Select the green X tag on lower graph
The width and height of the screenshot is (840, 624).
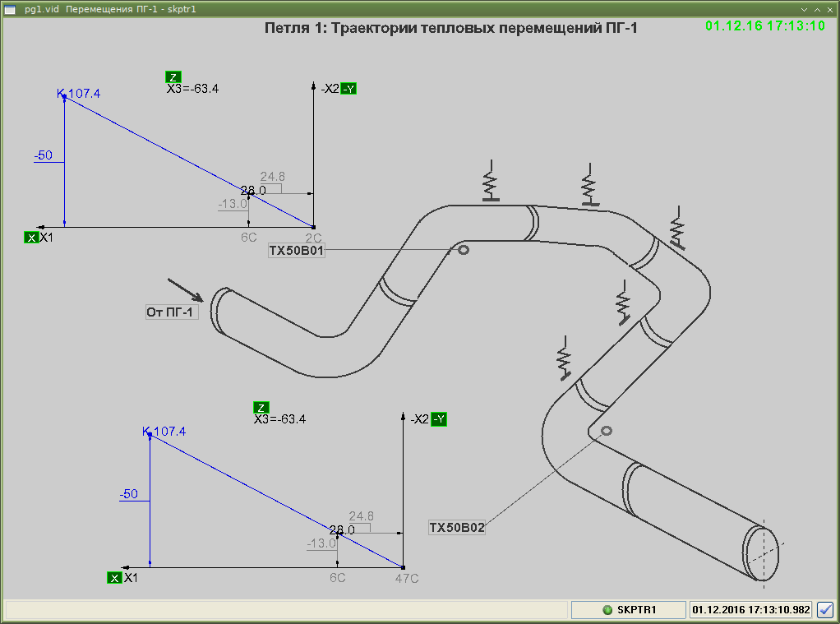pos(114,578)
